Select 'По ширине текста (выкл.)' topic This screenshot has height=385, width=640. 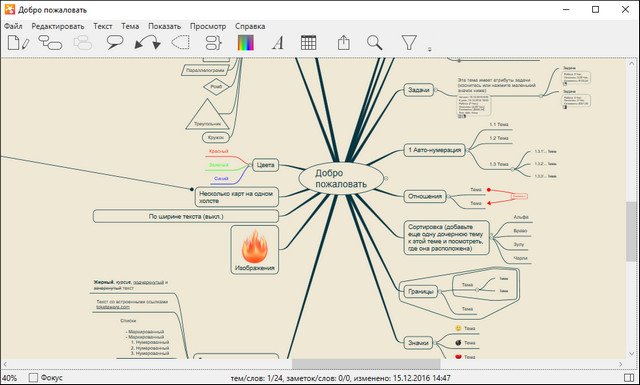pos(186,216)
